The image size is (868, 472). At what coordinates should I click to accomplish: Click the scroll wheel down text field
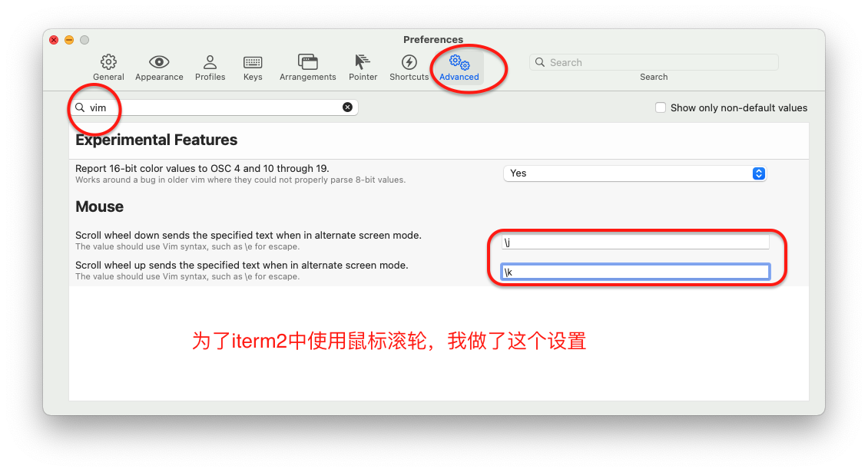(635, 243)
